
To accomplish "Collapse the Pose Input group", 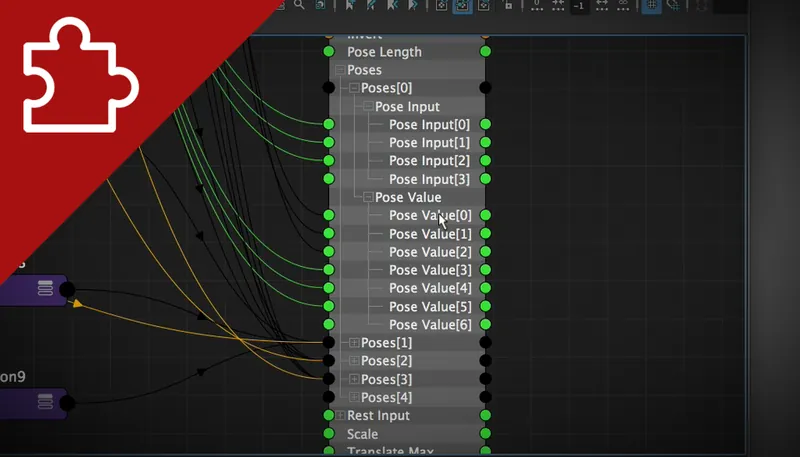I will (368, 107).
